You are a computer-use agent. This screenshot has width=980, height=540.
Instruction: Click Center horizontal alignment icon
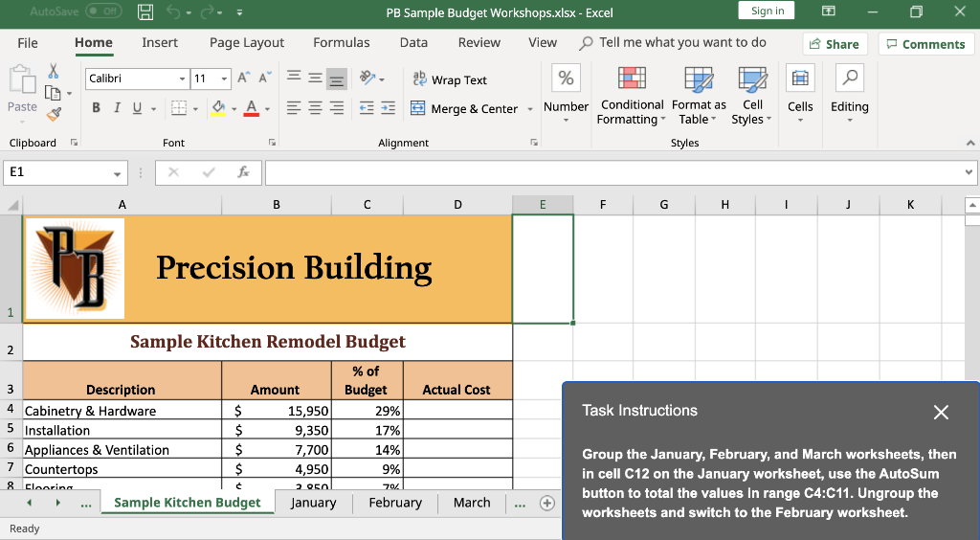[x=315, y=108]
